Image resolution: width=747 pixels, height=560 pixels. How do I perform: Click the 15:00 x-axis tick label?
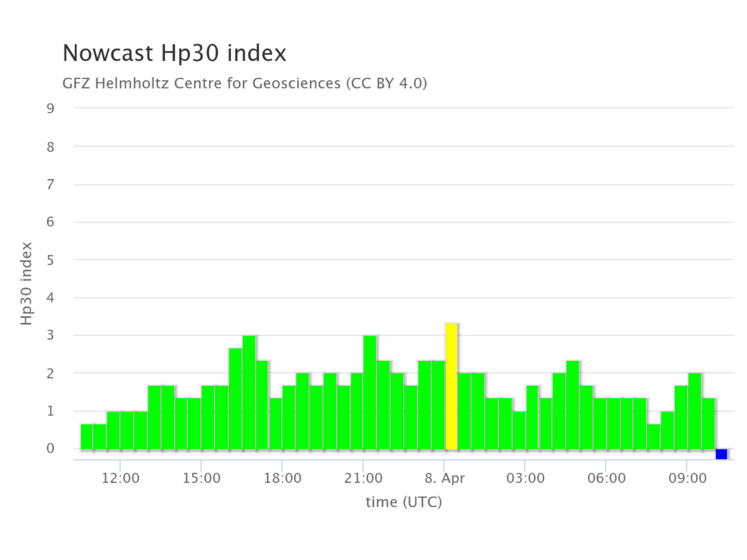201,478
